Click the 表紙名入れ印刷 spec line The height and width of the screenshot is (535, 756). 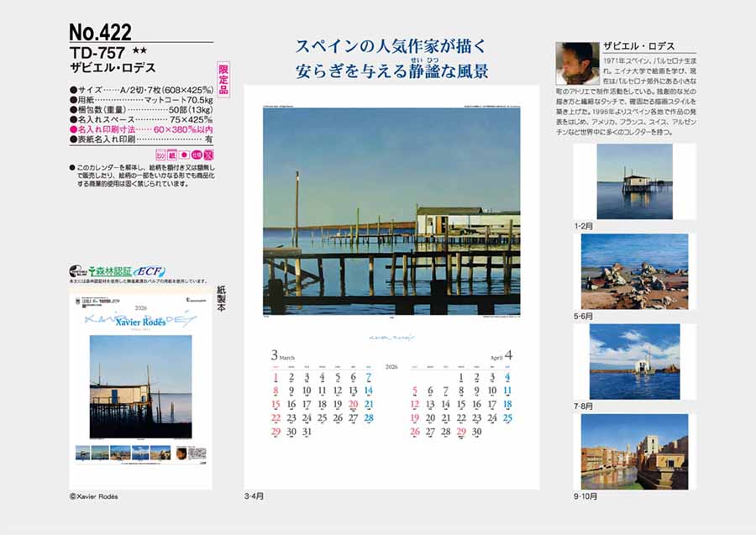141,139
